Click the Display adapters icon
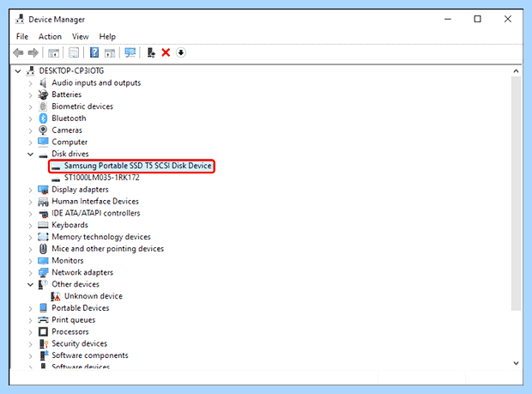The image size is (532, 394). coord(43,190)
